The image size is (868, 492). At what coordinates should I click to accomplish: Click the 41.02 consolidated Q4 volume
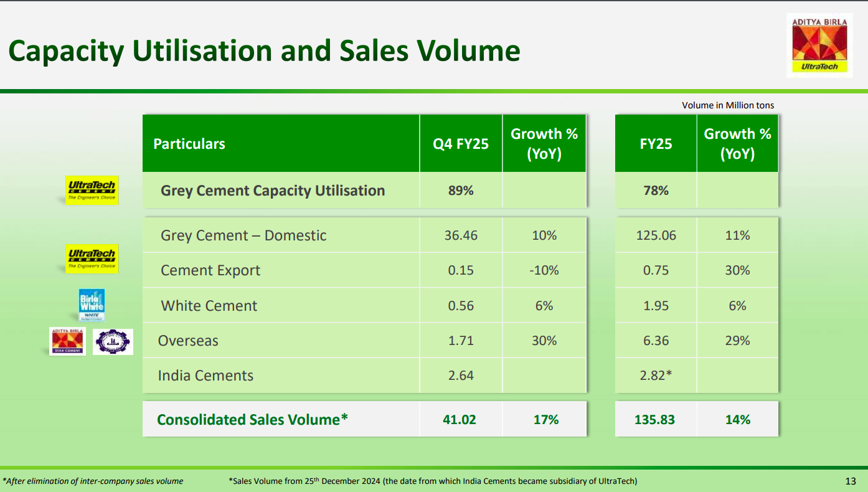point(460,420)
